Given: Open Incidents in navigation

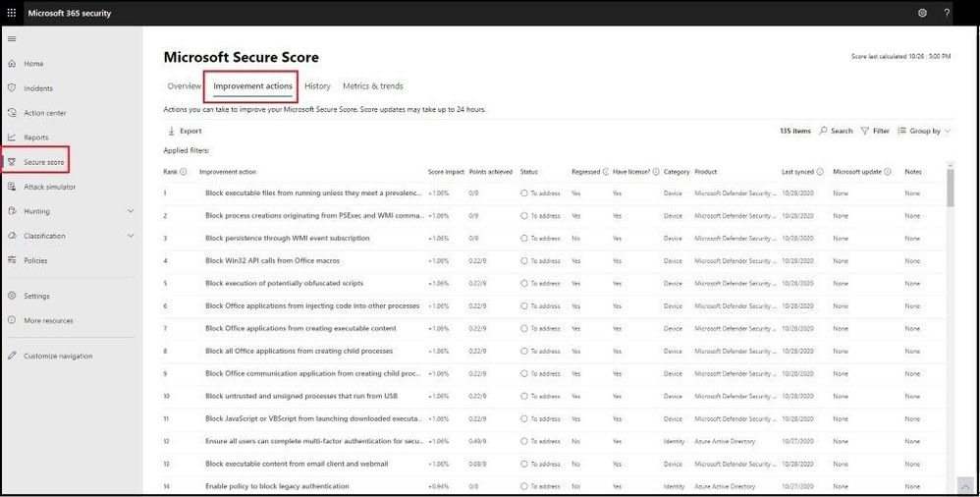Looking at the screenshot, I should 38,88.
